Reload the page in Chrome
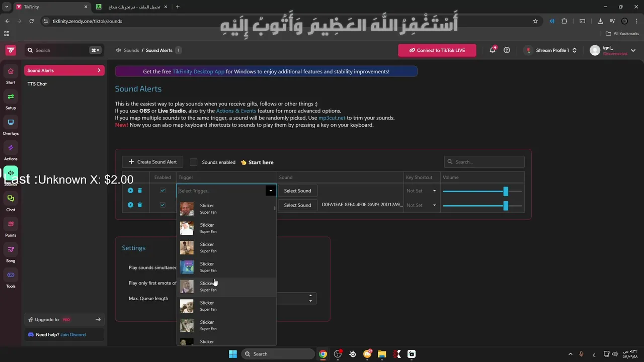This screenshot has width=644, height=362. pyautogui.click(x=31, y=21)
